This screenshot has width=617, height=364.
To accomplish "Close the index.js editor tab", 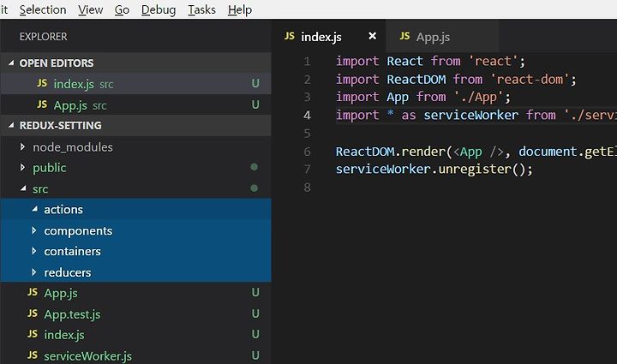I will pos(372,36).
